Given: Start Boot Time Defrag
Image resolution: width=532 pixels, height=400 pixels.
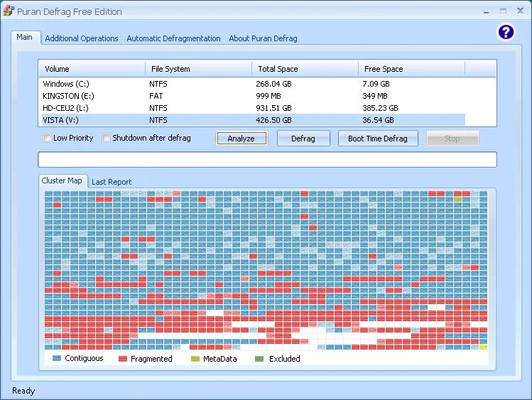Looking at the screenshot, I should 378,139.
